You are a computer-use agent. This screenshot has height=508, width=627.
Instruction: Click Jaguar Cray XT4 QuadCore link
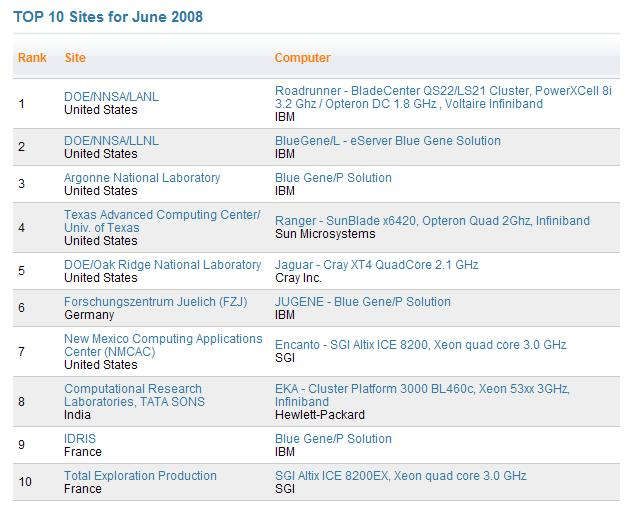point(376,265)
